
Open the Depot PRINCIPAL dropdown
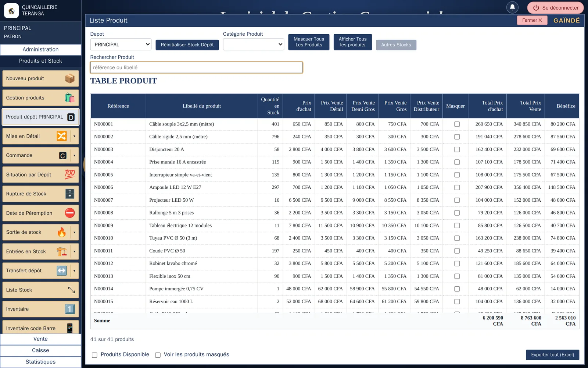pos(121,45)
